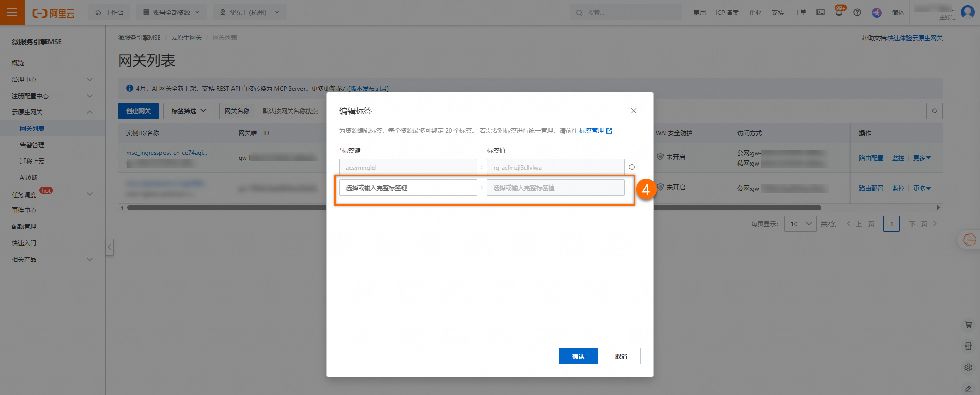Open 快速体验云原生网关 help link

(915, 38)
